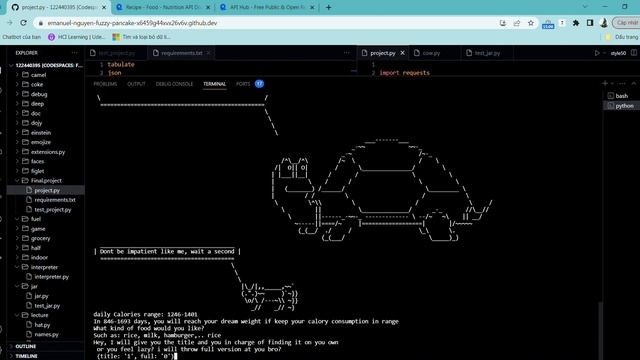Expand the einstein folder

point(46,133)
